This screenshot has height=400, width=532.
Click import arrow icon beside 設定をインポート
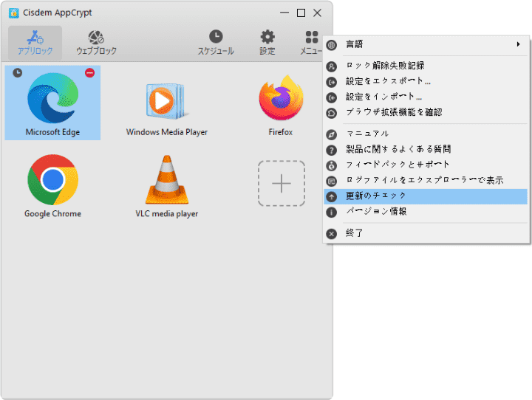332,97
